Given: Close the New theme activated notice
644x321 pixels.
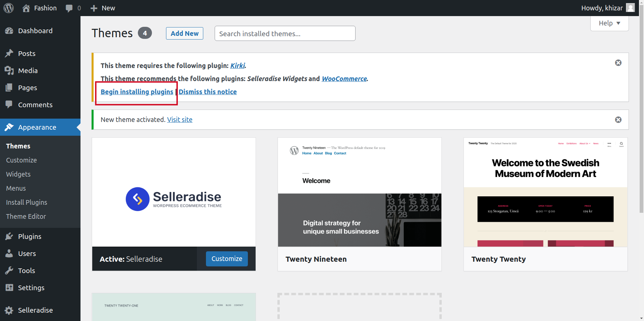Looking at the screenshot, I should 618,120.
